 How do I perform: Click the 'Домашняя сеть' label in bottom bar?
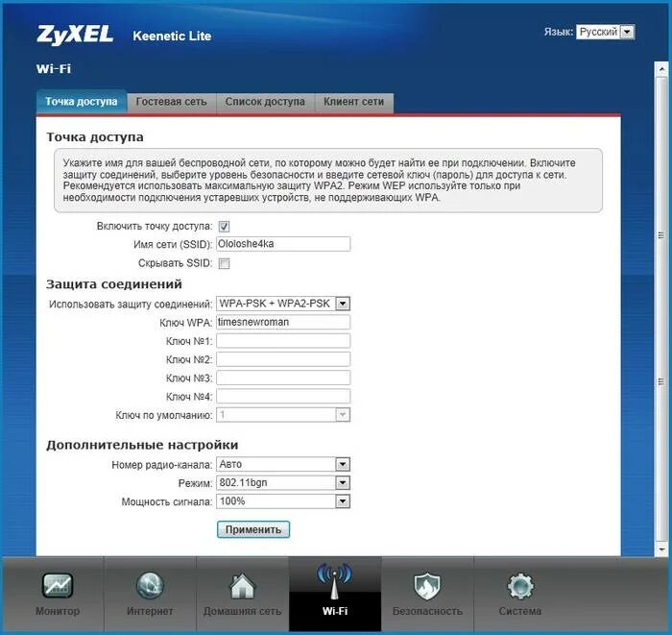tap(242, 611)
